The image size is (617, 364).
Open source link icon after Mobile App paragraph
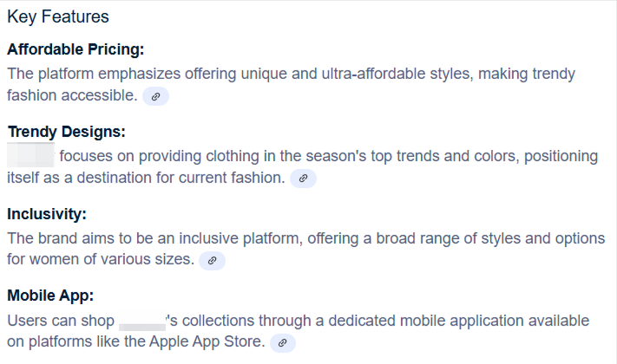[x=282, y=343]
